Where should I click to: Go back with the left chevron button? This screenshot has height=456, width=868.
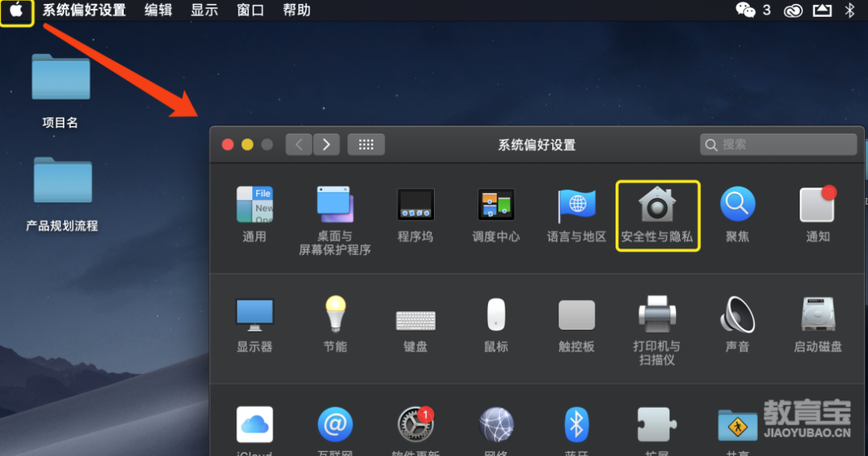299,145
